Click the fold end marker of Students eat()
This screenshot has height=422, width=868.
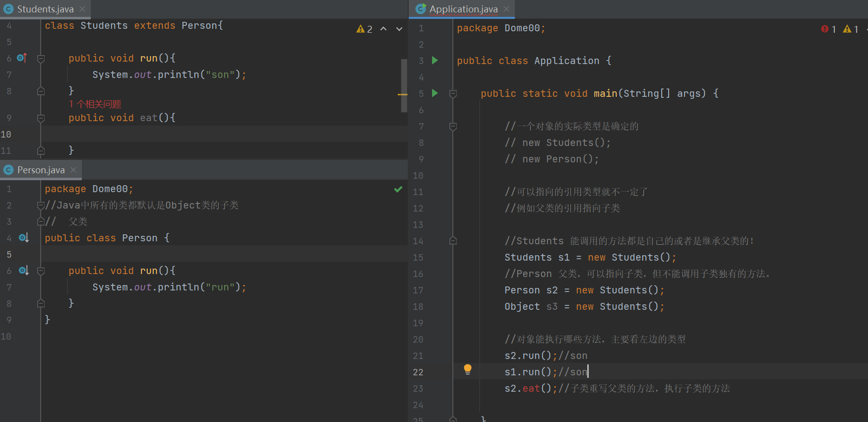(41, 150)
